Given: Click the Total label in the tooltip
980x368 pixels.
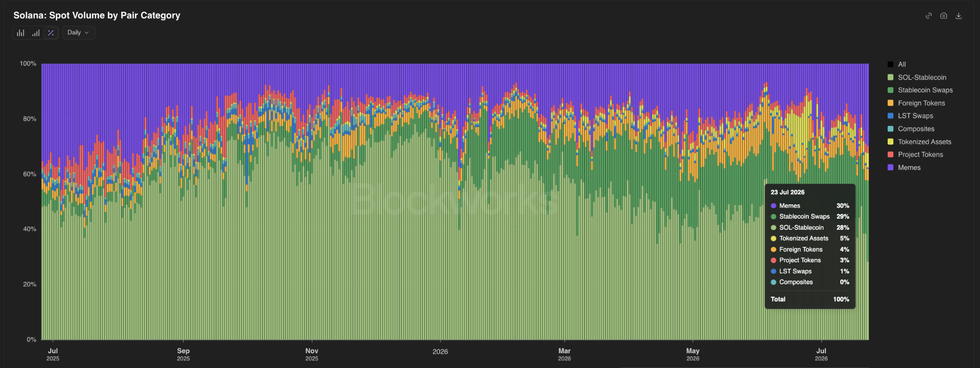Looking at the screenshot, I should tap(778, 299).
